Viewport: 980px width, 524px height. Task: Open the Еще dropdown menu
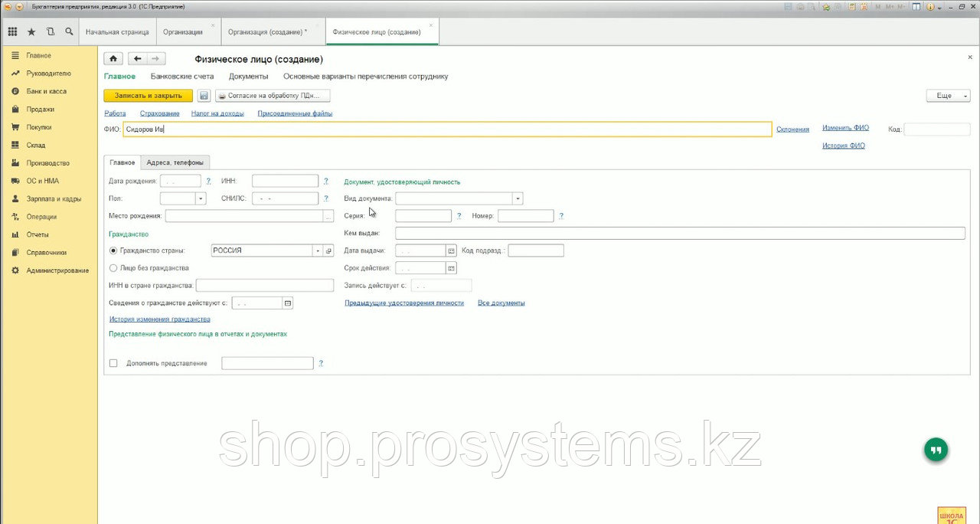click(x=948, y=96)
